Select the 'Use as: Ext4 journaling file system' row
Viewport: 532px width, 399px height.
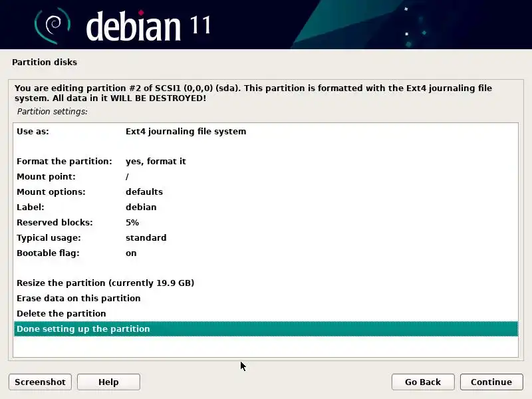pyautogui.click(x=265, y=132)
